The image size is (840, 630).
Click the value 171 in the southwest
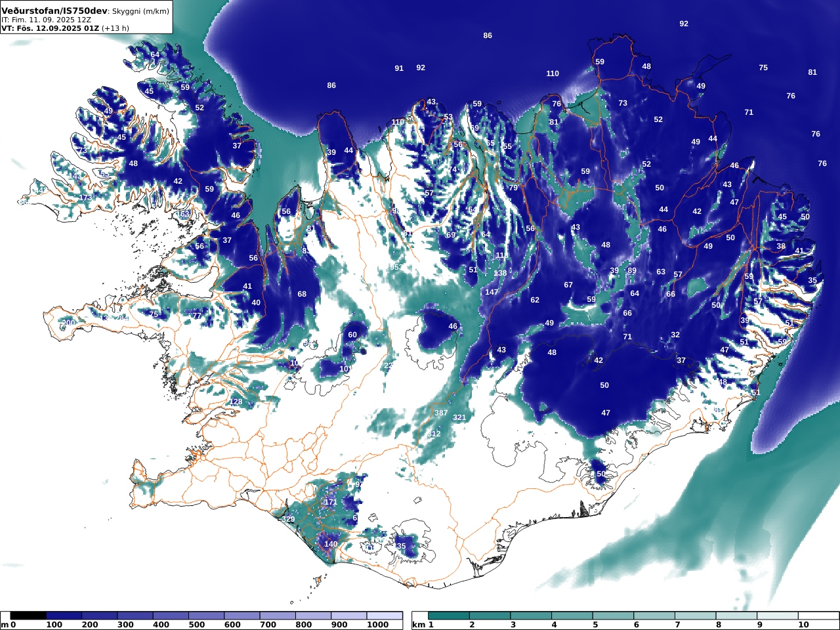coord(331,502)
